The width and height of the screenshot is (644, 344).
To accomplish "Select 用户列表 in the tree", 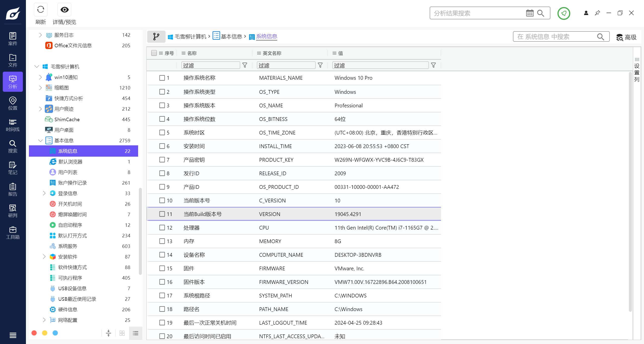I will [68, 172].
